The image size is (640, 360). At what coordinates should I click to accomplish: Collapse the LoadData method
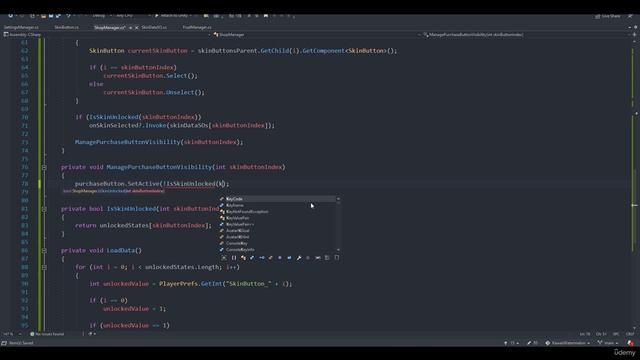point(44,251)
